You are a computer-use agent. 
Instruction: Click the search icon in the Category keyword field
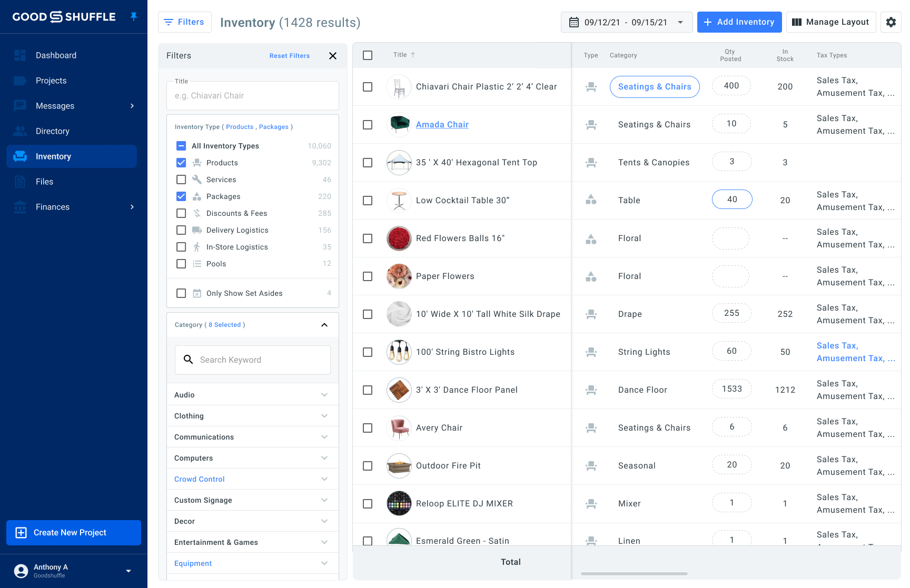(189, 360)
